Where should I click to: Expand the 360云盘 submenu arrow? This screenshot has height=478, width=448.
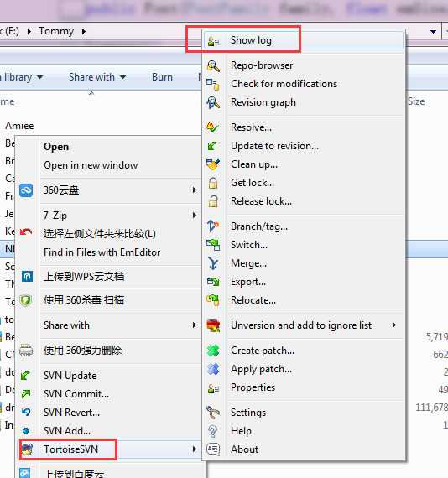[x=195, y=190]
